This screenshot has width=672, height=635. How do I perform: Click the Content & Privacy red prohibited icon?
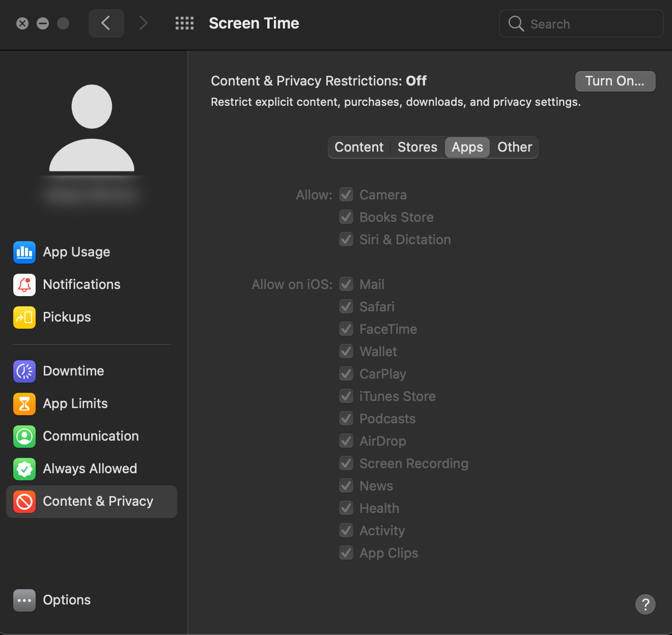point(24,502)
